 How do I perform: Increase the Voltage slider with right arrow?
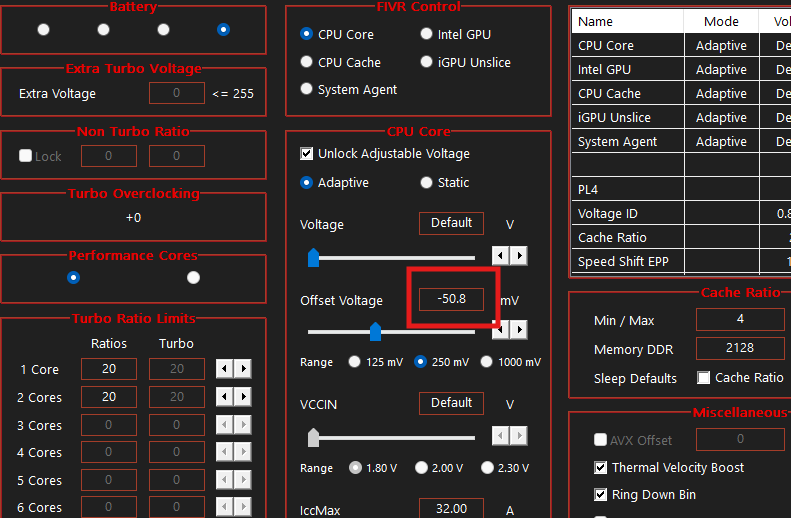(519, 256)
